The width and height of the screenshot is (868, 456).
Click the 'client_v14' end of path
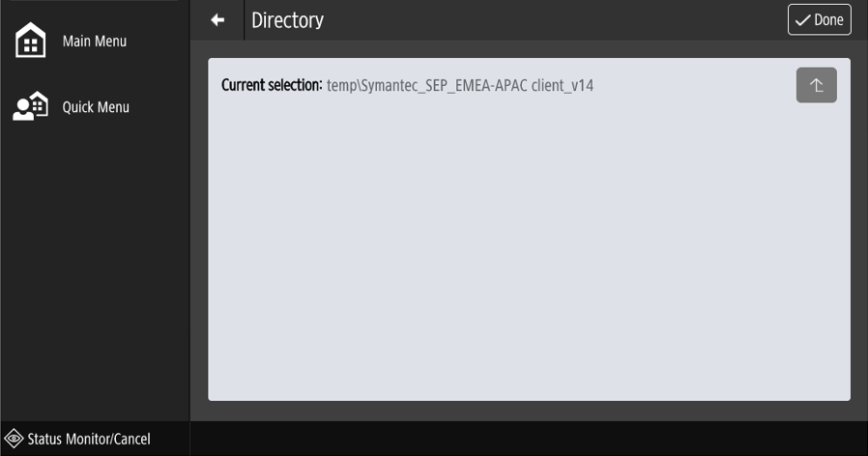coord(563,86)
